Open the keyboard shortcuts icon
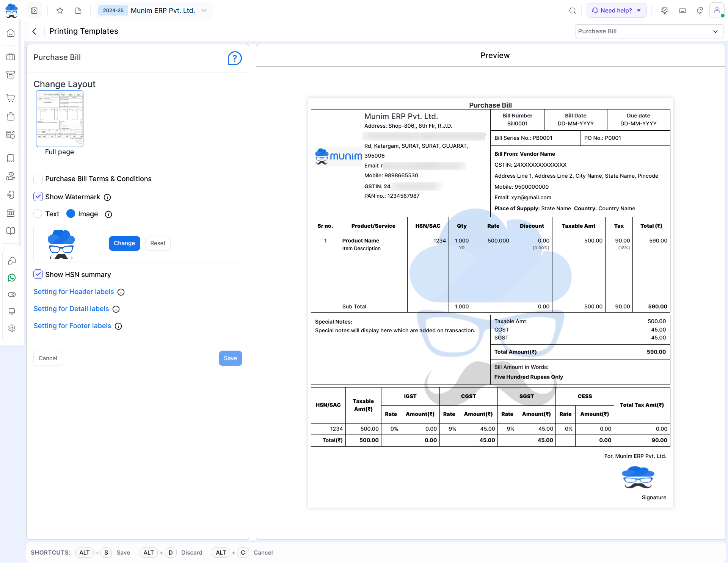This screenshot has width=728, height=563. (x=682, y=11)
